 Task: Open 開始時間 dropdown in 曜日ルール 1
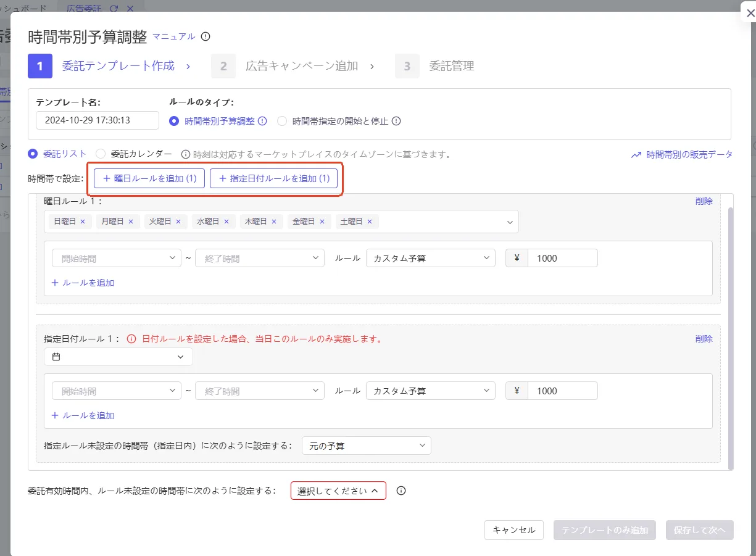click(117, 258)
